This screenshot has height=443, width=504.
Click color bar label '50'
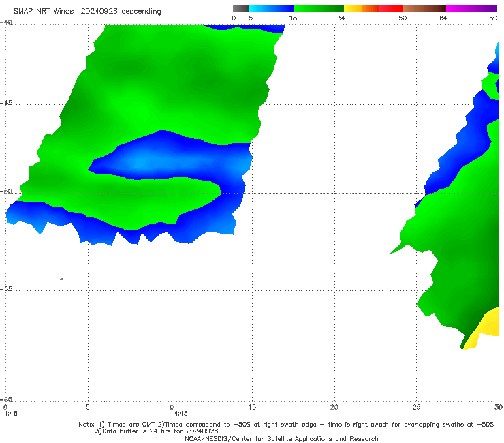(403, 18)
